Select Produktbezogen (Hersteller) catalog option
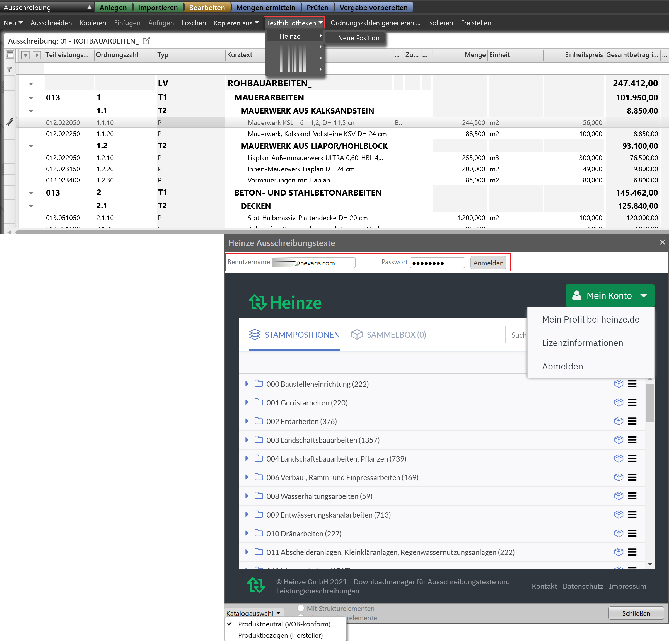The height and width of the screenshot is (644, 669). pos(280,636)
